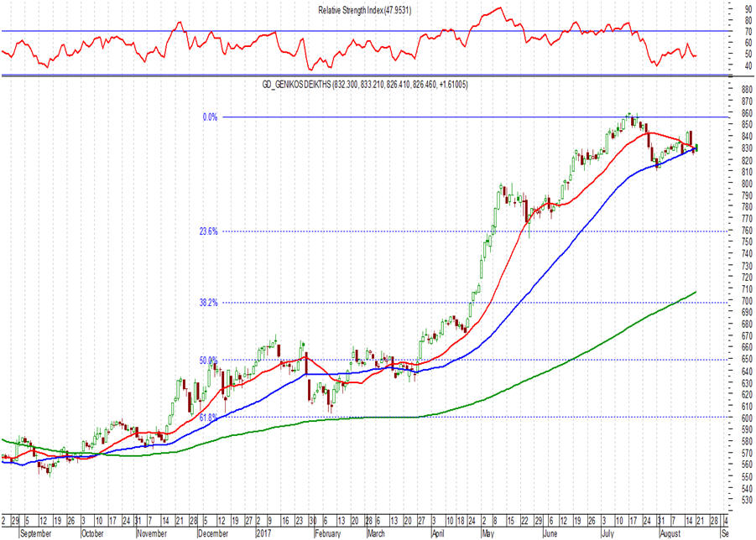Viewport: 756px width, 540px height.
Task: Click the September month label on timeline
Action: [36, 534]
